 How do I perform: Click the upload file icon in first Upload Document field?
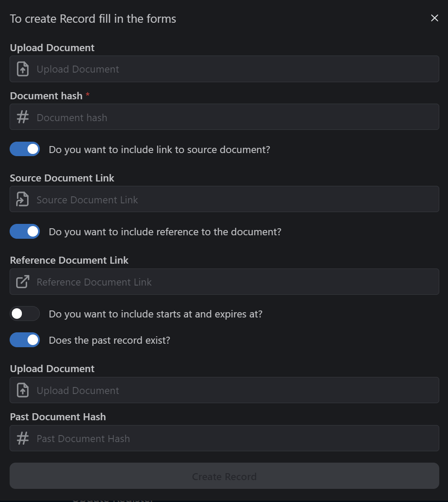click(x=23, y=69)
